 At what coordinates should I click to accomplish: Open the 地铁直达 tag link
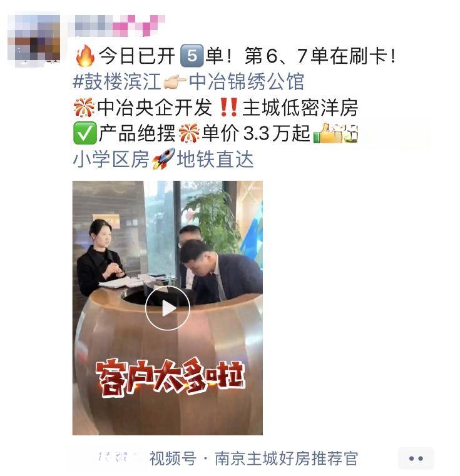[215, 160]
